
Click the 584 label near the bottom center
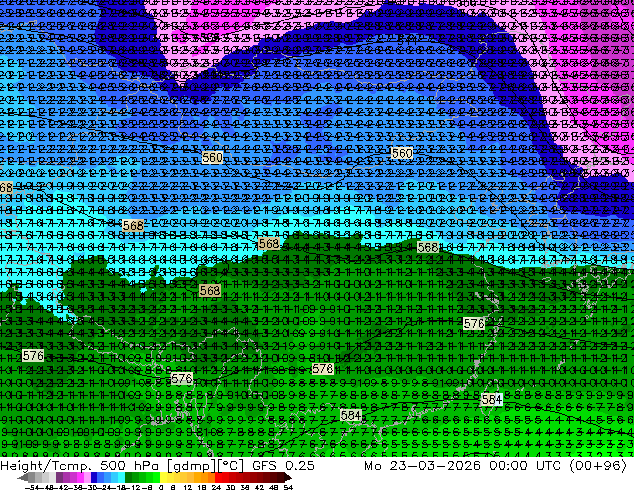351,415
